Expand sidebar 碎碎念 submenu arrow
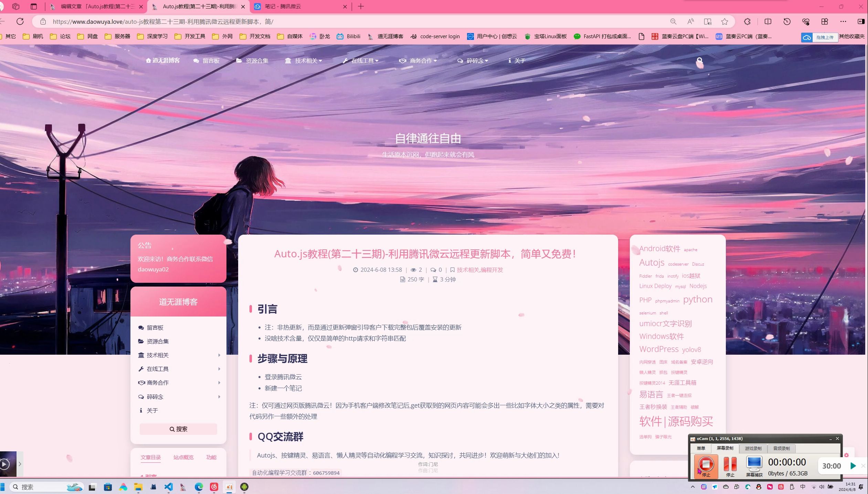 [x=219, y=397]
